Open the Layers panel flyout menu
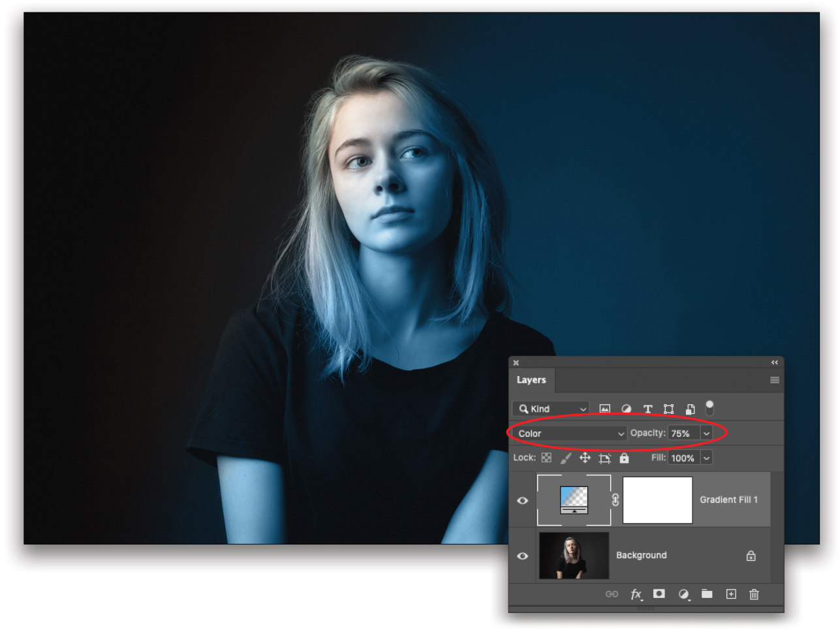Image resolution: width=840 pixels, height=630 pixels. 774,380
